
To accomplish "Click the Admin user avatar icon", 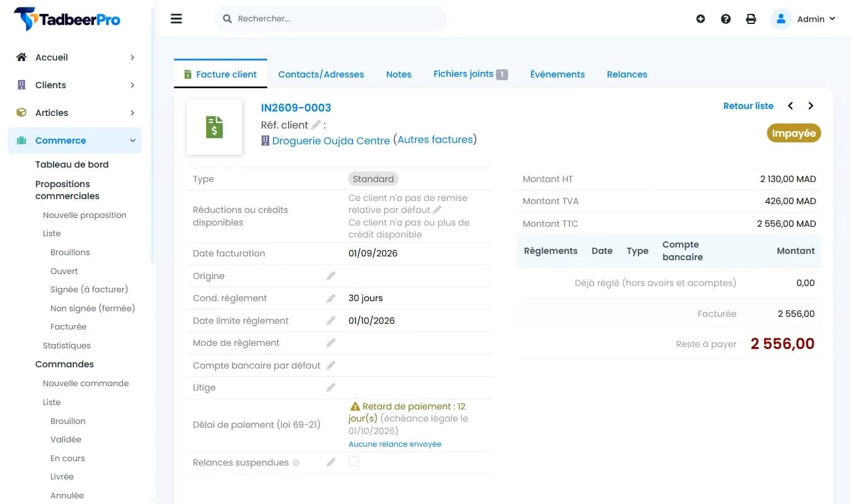I will pos(780,19).
